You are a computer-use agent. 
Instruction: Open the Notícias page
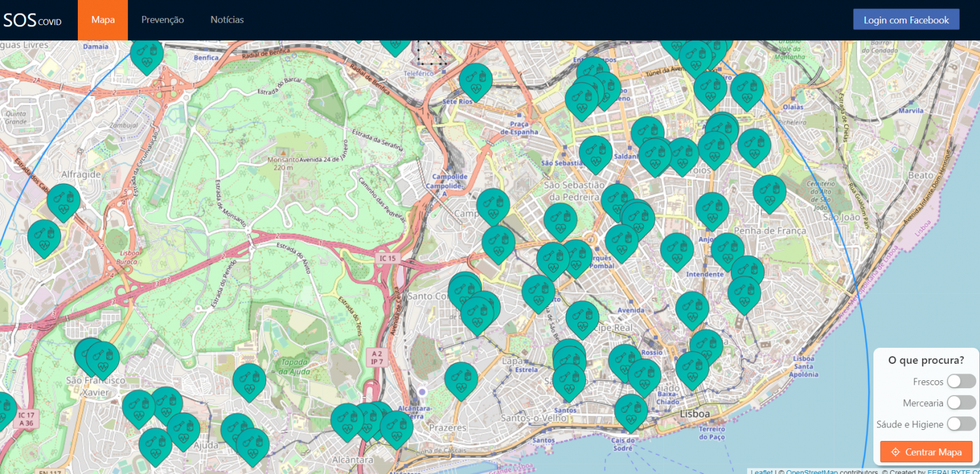(227, 20)
